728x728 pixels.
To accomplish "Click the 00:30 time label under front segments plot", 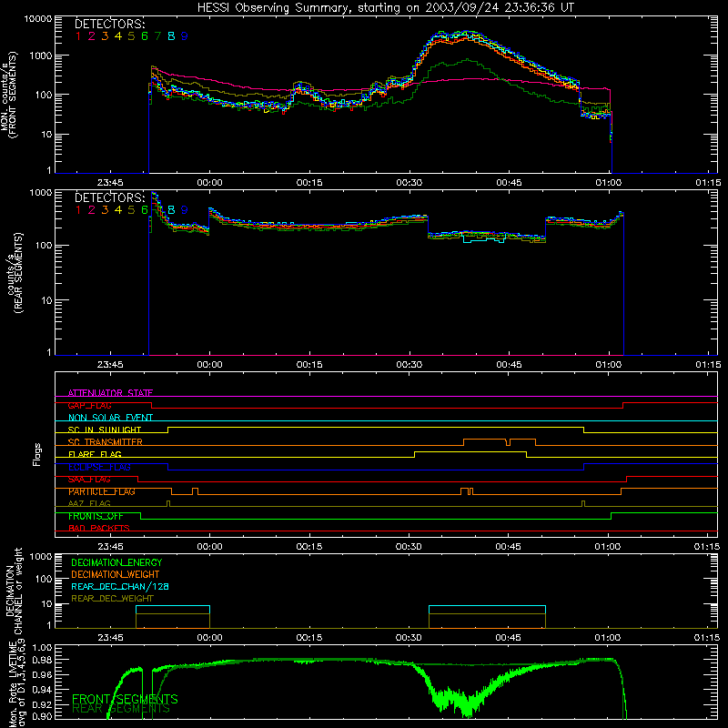I will [409, 183].
